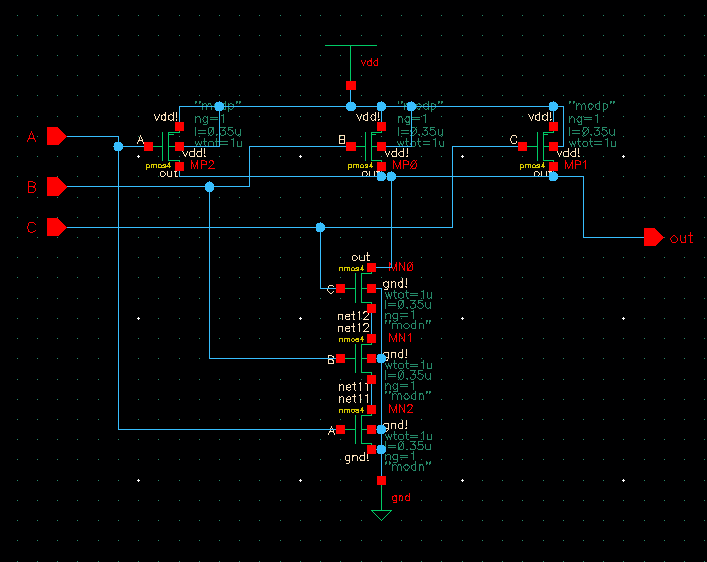The width and height of the screenshot is (707, 562).
Task: Select the gnd ground triangle symbol
Action: pyautogui.click(x=380, y=515)
